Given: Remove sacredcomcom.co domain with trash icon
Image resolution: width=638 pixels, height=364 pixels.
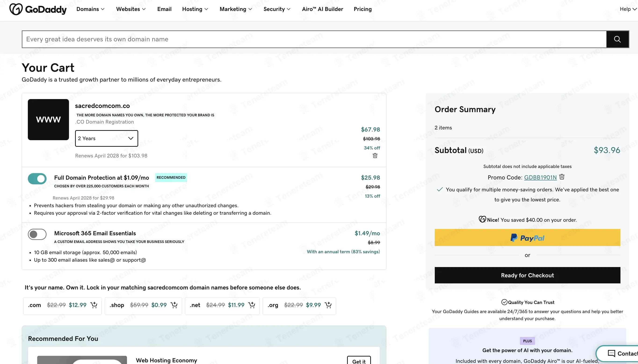Looking at the screenshot, I should coord(375,156).
